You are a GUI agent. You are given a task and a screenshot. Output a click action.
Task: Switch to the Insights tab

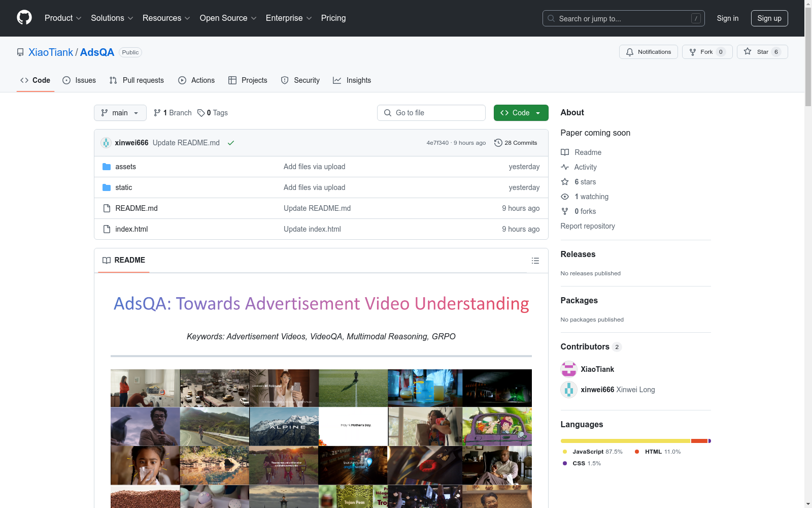point(352,80)
